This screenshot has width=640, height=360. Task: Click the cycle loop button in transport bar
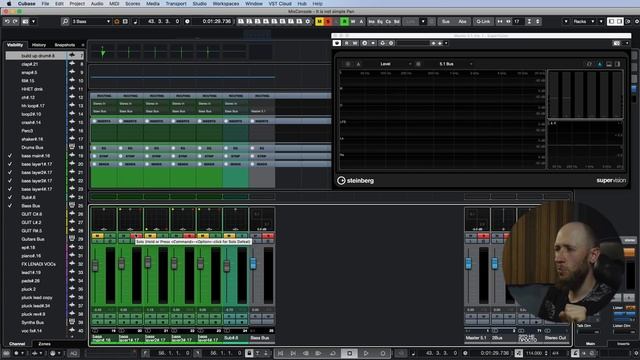(333, 353)
